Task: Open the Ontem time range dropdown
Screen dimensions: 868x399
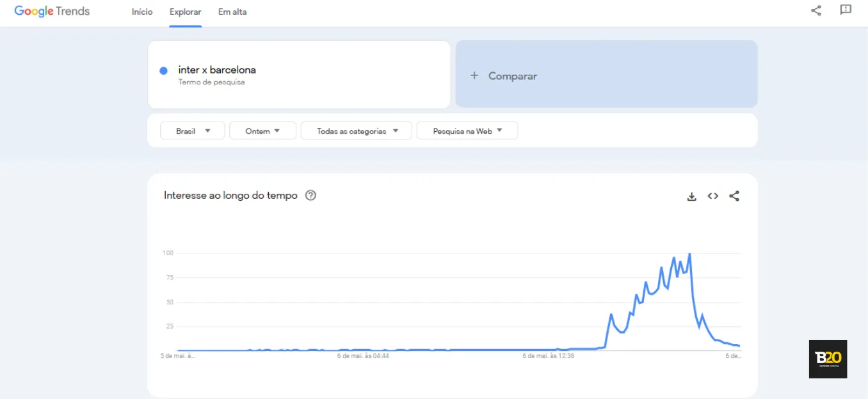Action: [x=262, y=130]
